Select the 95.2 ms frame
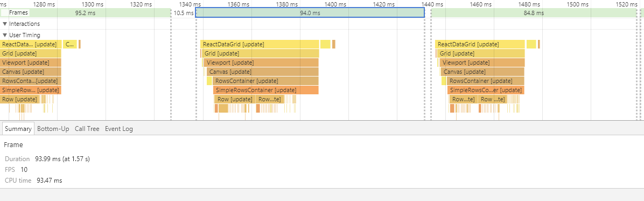Screen dimensions: 644x201 coord(85,13)
